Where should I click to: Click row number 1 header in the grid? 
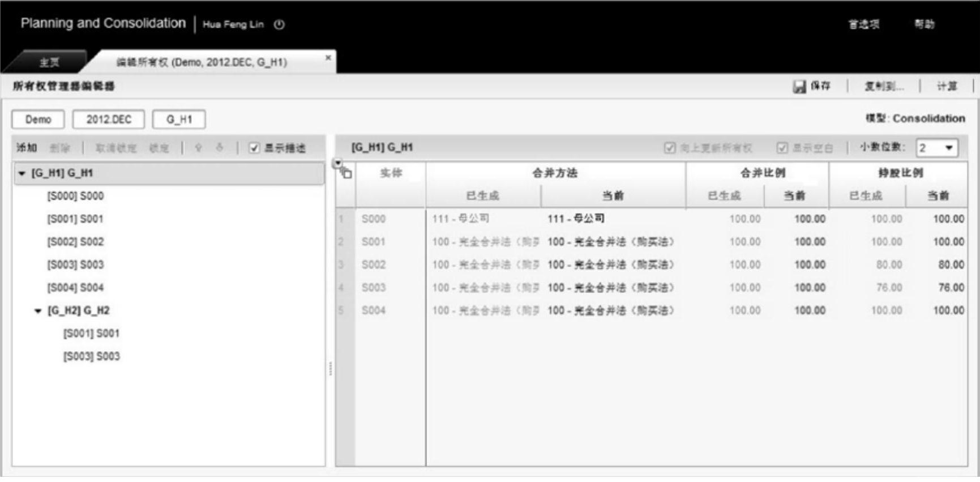(x=345, y=219)
